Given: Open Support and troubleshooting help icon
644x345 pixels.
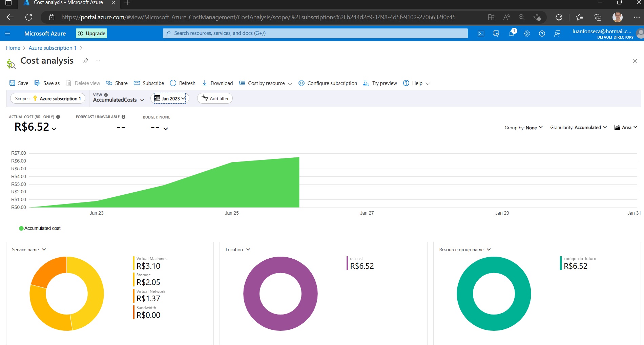Looking at the screenshot, I should coord(542,34).
